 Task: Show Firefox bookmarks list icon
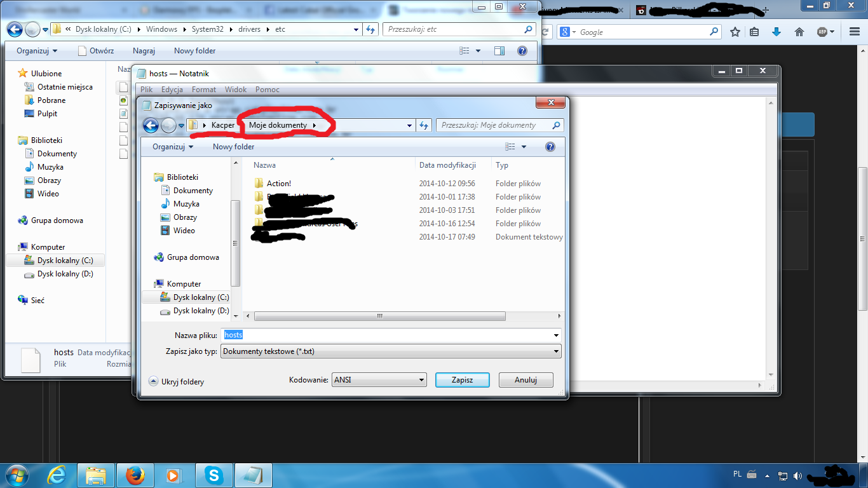(x=754, y=32)
